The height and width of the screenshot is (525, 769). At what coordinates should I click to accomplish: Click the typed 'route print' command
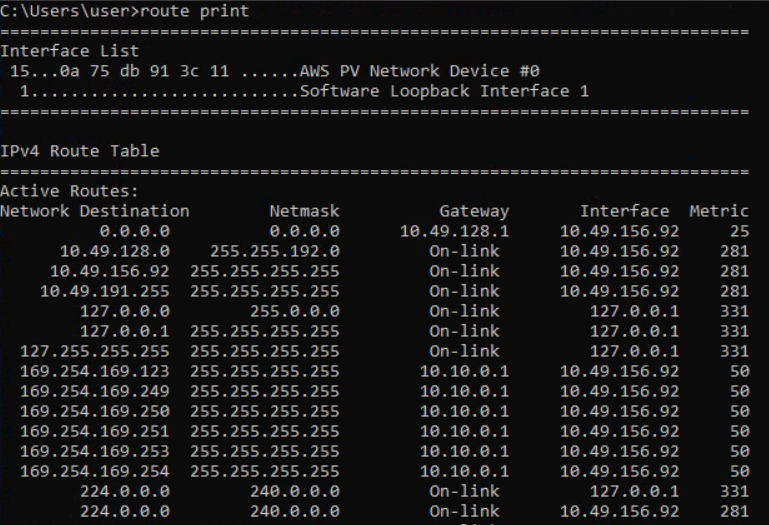(194, 11)
